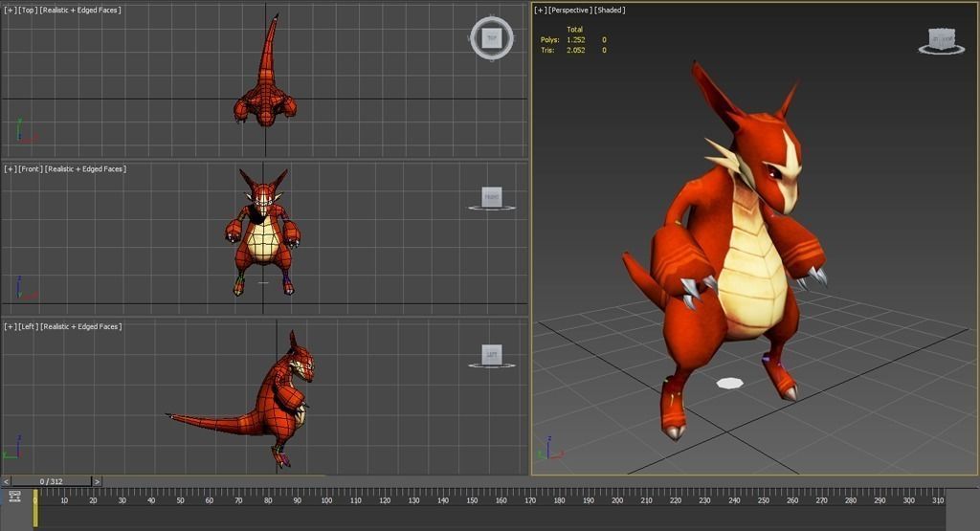Step time slider back with the < arrow
980x531 pixels.
6,481
